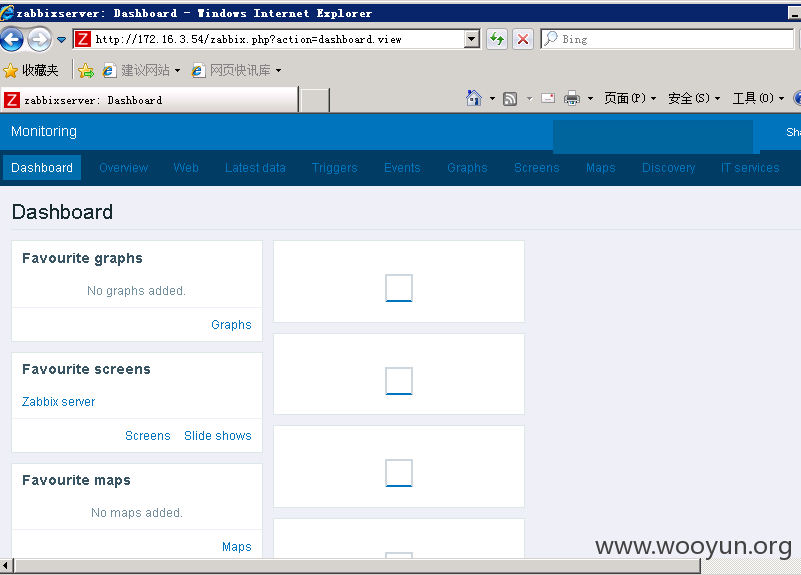This screenshot has width=801, height=575.
Task: Open the IT services tab
Action: [750, 167]
